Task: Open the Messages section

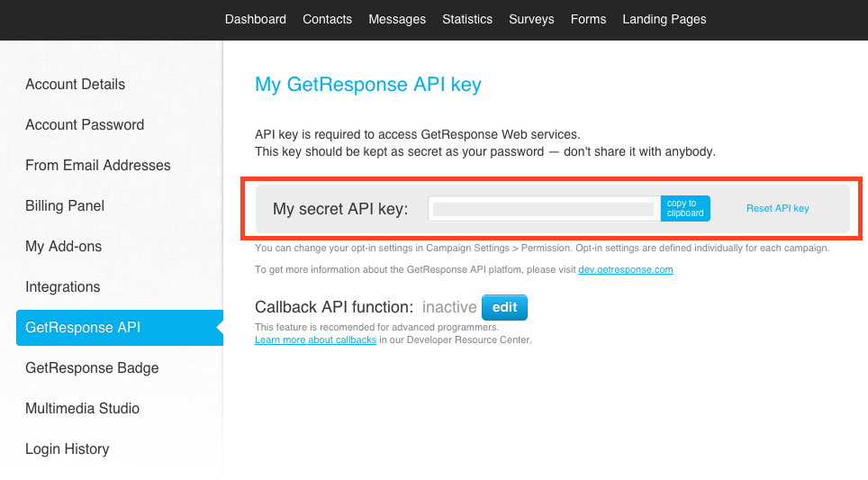Action: click(397, 19)
